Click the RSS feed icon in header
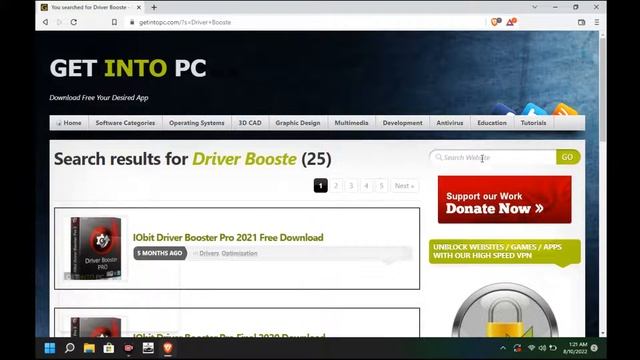 click(565, 109)
